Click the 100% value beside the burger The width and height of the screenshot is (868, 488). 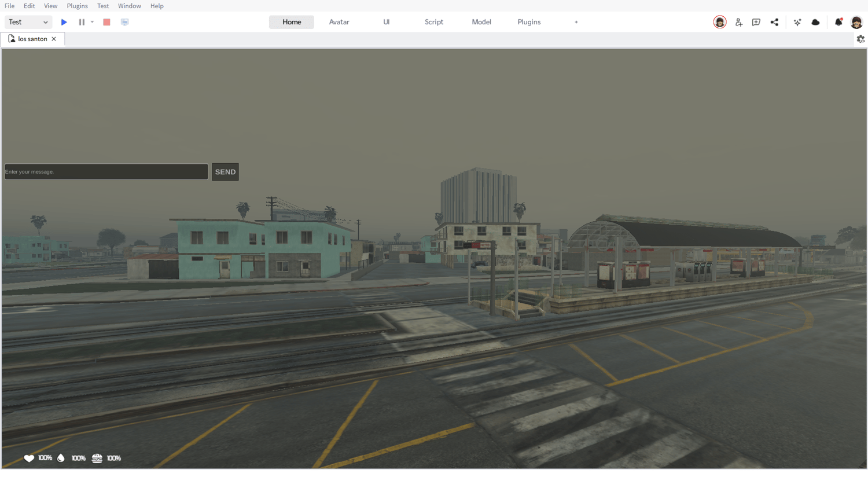(x=114, y=458)
